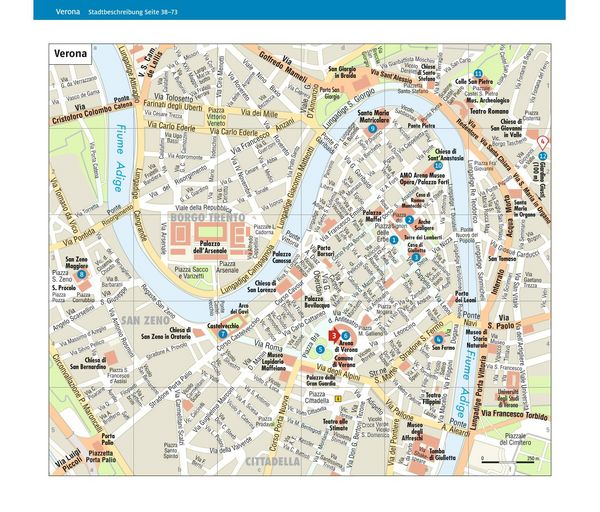Select blue marker 12 for Giardino Giusti
This screenshot has height=512, width=600.
pyautogui.click(x=543, y=156)
